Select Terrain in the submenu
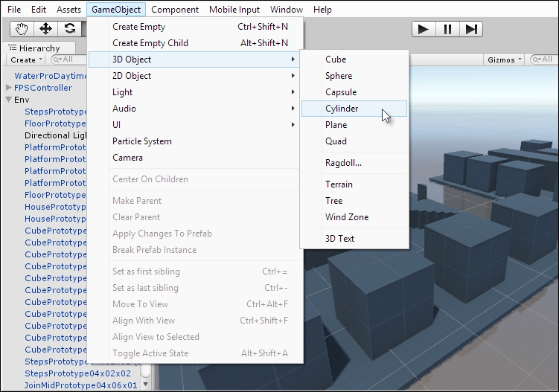Image resolution: width=559 pixels, height=392 pixels. pyautogui.click(x=339, y=184)
